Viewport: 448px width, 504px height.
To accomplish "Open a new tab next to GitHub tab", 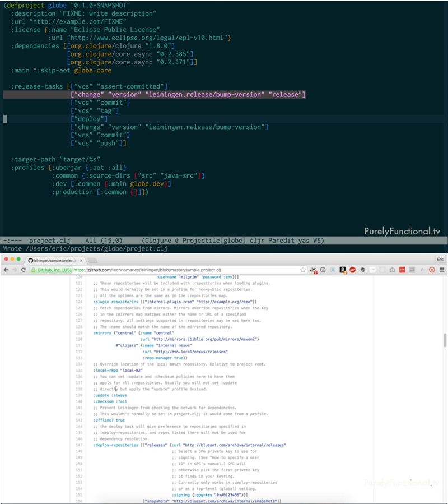I will (x=93, y=260).
